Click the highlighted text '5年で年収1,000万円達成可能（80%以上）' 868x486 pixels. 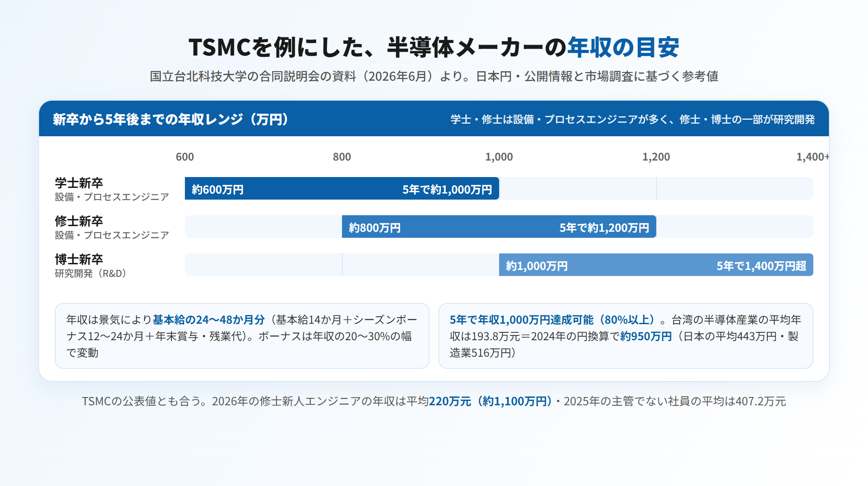(x=555, y=320)
